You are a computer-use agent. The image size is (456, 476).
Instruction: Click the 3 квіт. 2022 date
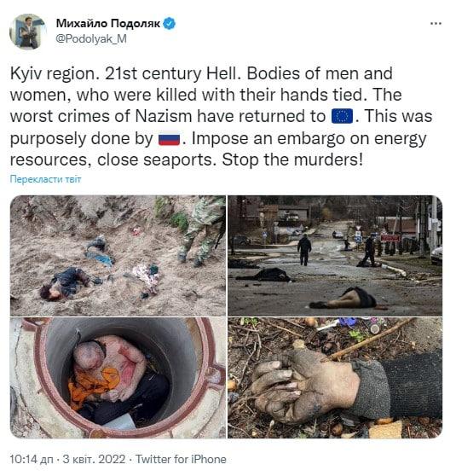pyautogui.click(x=94, y=459)
